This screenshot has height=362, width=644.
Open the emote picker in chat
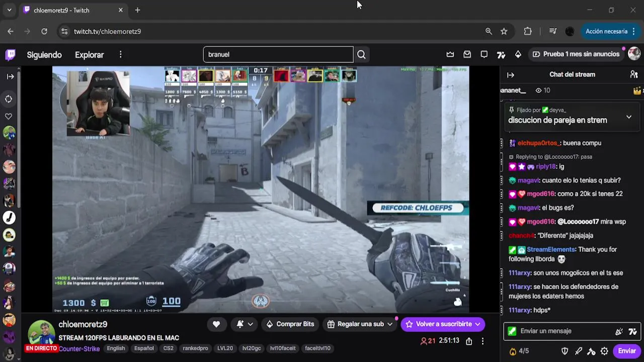pyautogui.click(x=619, y=331)
